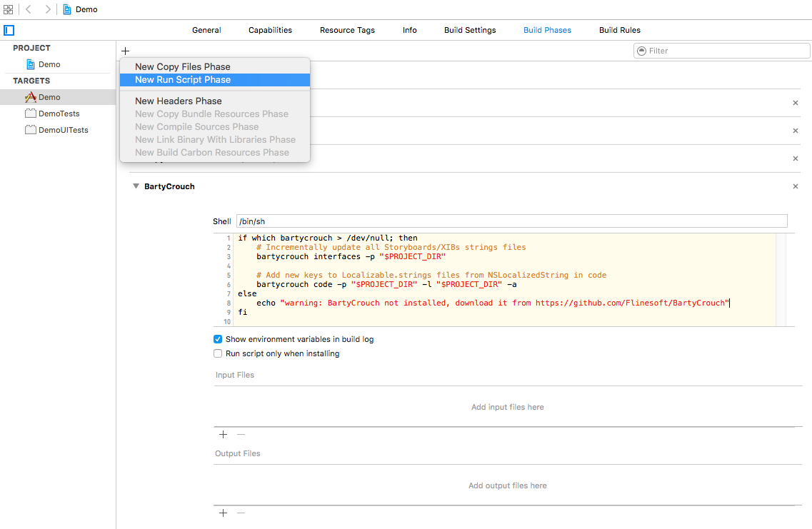Remove output file with minus button
812x529 pixels.
pos(241,513)
